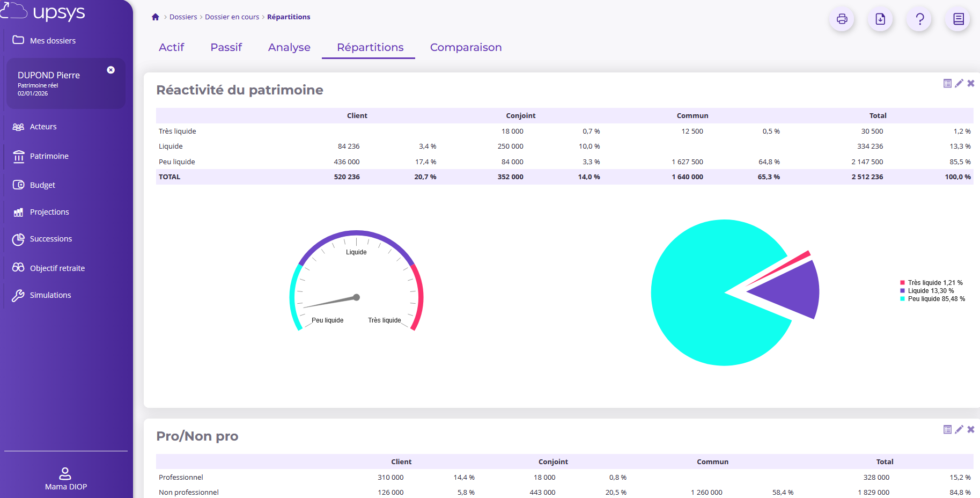This screenshot has height=498, width=980.
Task: Open the Analyse tab
Action: 289,47
